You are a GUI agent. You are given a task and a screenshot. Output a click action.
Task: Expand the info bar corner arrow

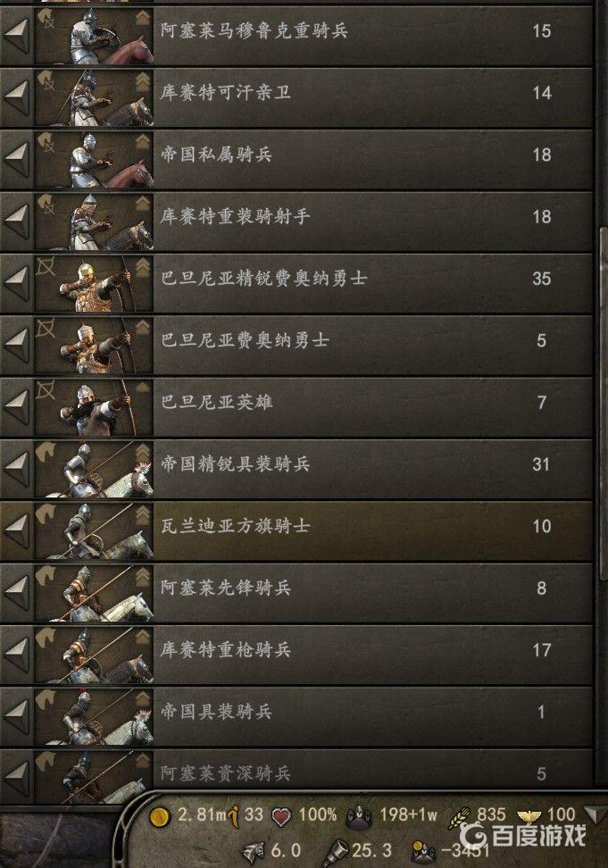click(x=595, y=814)
